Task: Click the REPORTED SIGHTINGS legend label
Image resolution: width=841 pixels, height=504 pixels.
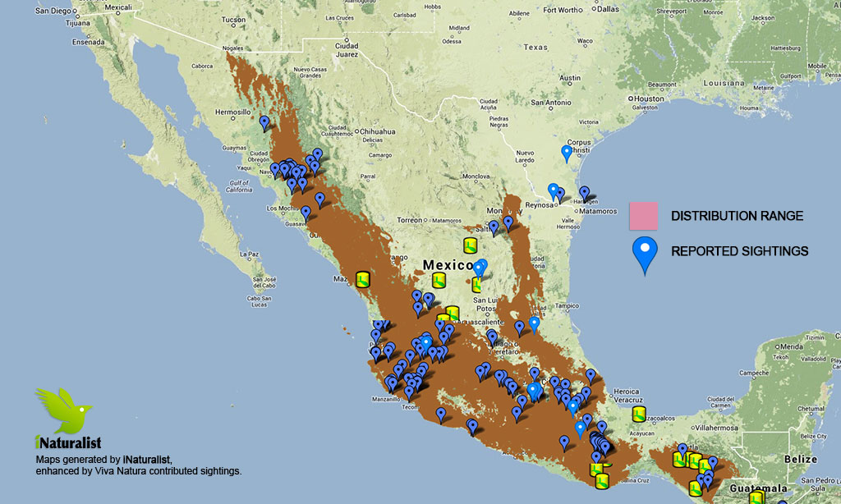Action: [x=739, y=251]
